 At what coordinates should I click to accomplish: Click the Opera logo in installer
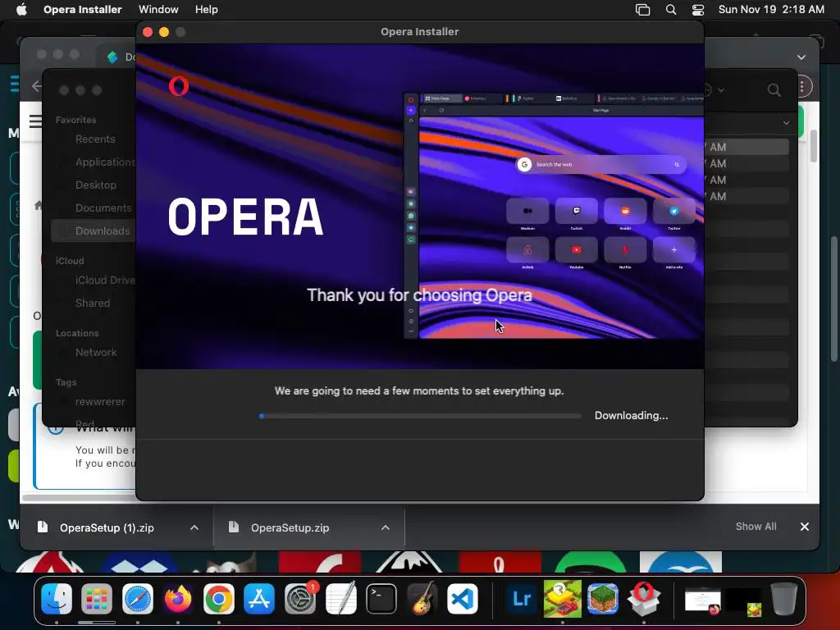click(x=178, y=86)
